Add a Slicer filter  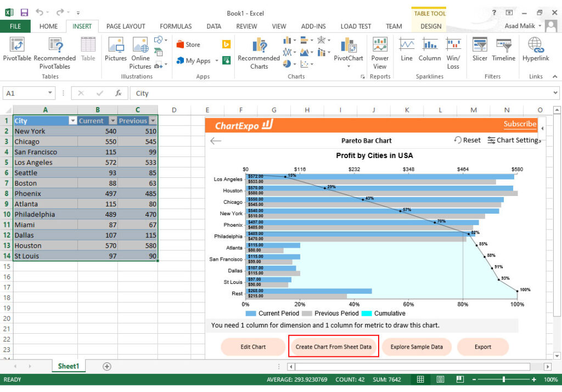point(480,49)
